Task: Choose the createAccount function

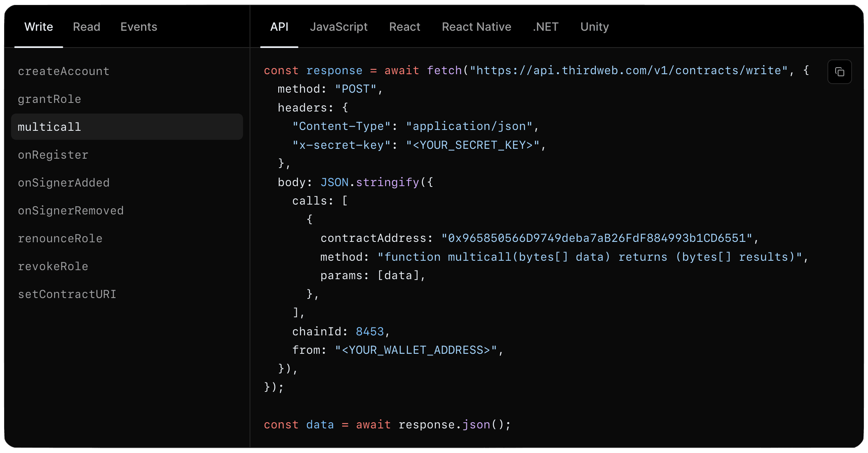Action: point(64,71)
